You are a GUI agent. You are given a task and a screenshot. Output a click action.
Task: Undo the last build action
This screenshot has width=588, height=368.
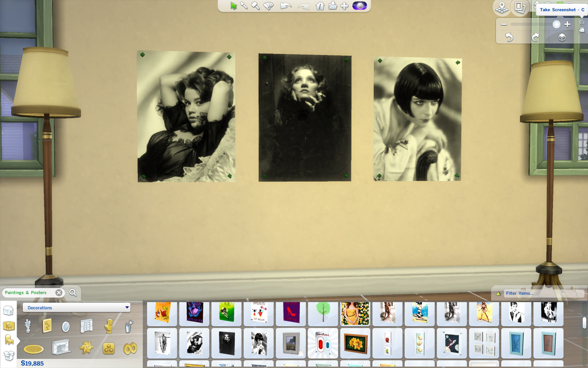[x=286, y=6]
